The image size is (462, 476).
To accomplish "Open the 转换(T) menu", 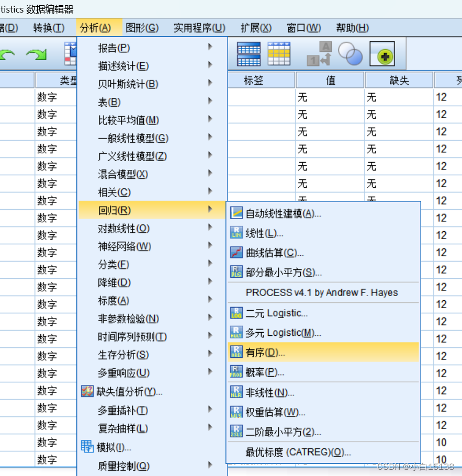I will [x=49, y=28].
